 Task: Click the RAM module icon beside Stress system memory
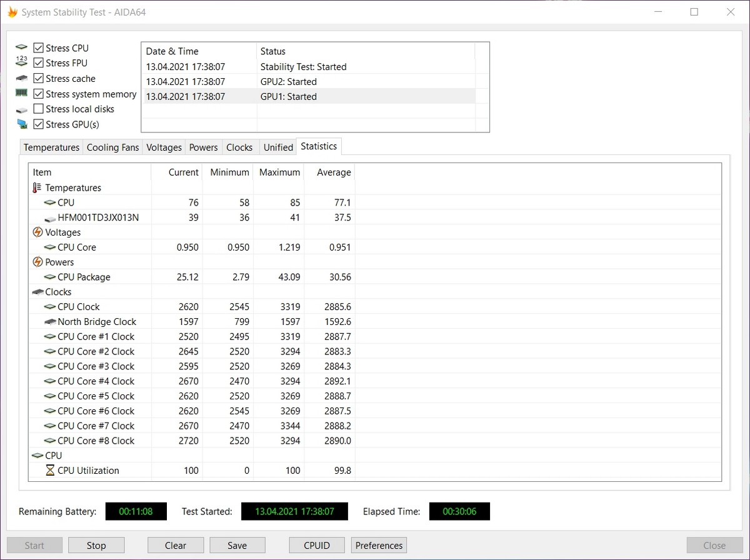22,93
